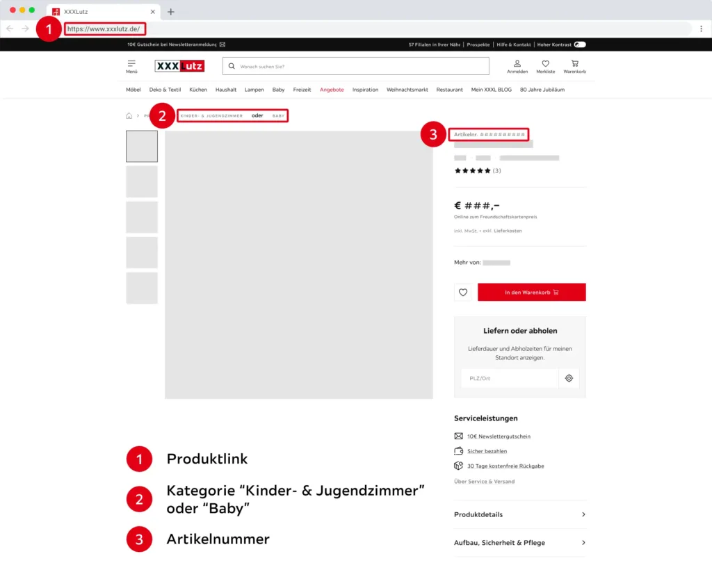Select the Küchen navigation item
712x588 pixels.
point(198,90)
